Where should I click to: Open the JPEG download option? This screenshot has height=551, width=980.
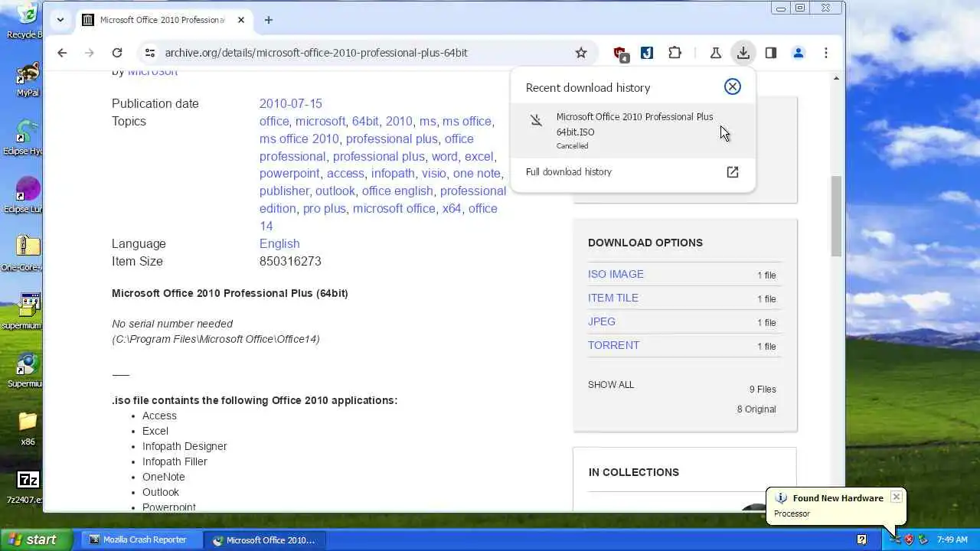coord(602,321)
